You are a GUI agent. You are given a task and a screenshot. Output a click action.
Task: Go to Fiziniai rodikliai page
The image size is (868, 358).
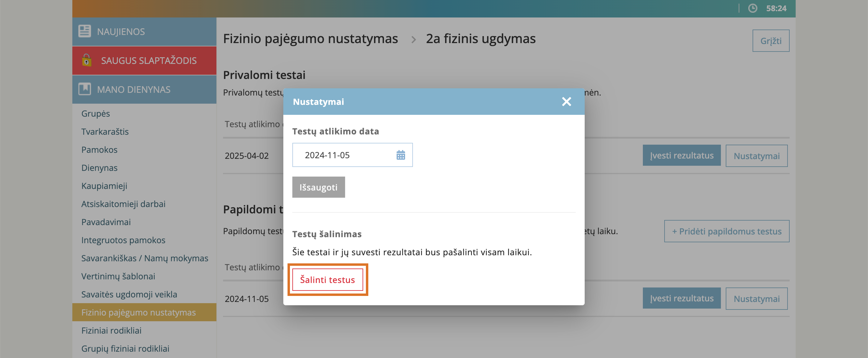[x=111, y=330]
